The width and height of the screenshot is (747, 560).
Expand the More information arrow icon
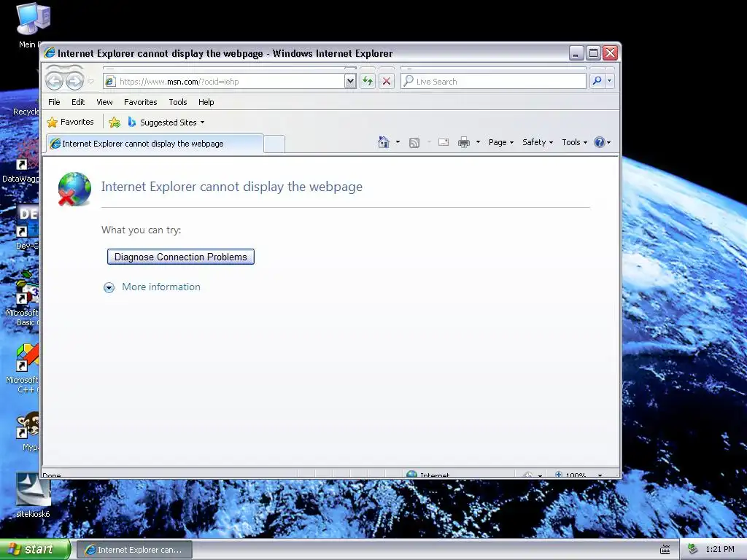[x=109, y=287]
